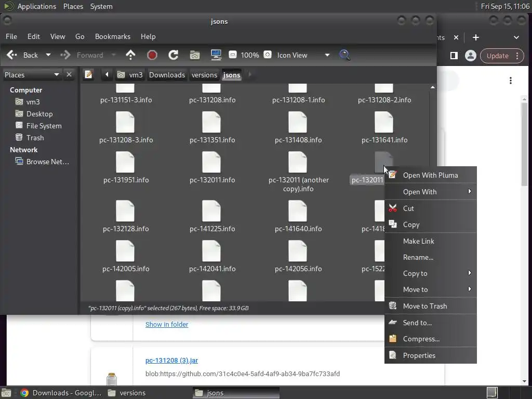This screenshot has width=532, height=399.
Task: Choose Open With Pluma in the context menu
Action: coord(431,175)
